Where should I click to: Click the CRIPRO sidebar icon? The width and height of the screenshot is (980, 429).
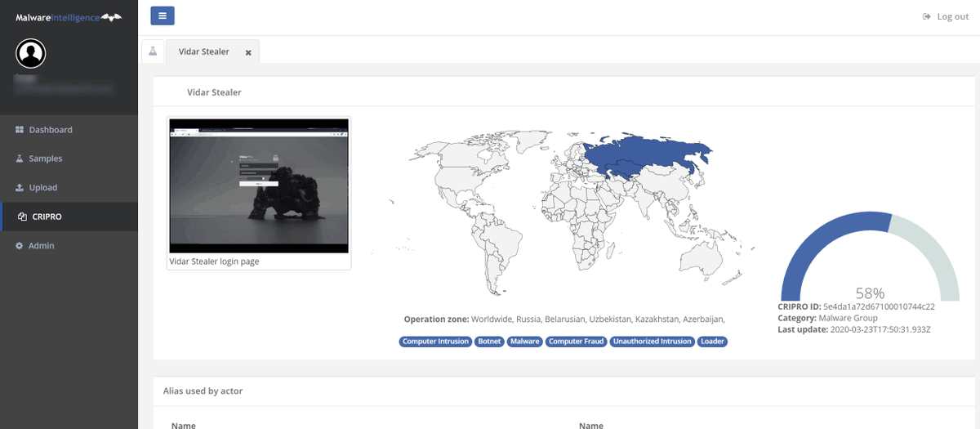coord(22,217)
